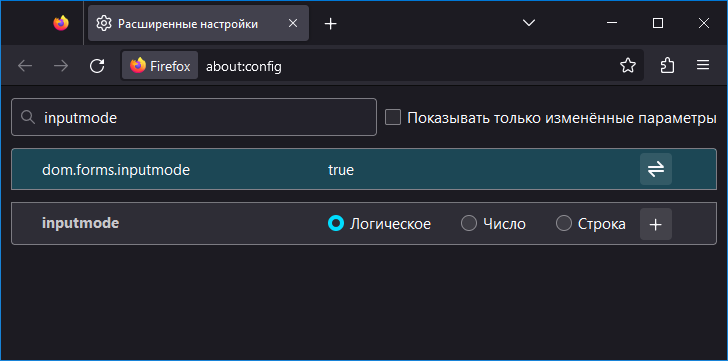Open a new tab with plus button
Viewport: 728px width, 361px height.
point(330,24)
